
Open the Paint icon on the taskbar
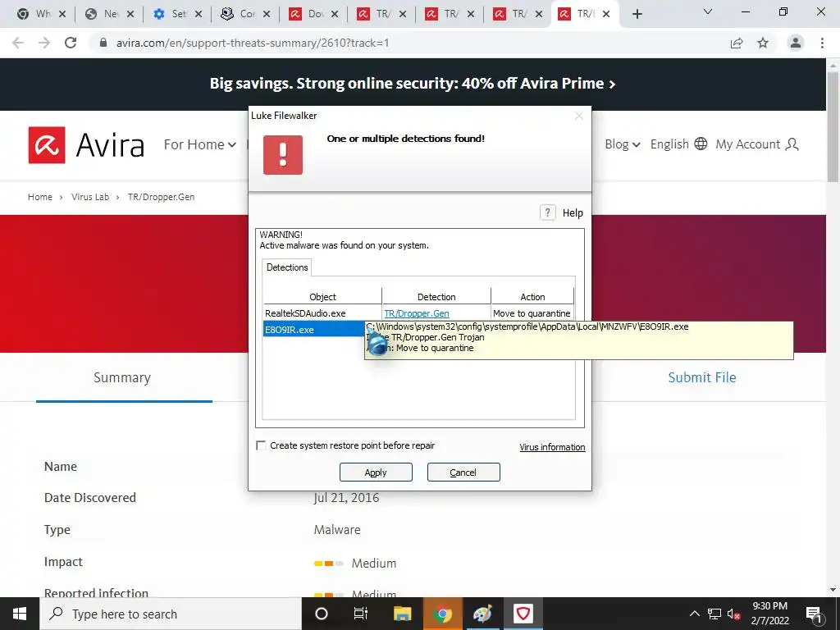click(x=482, y=614)
